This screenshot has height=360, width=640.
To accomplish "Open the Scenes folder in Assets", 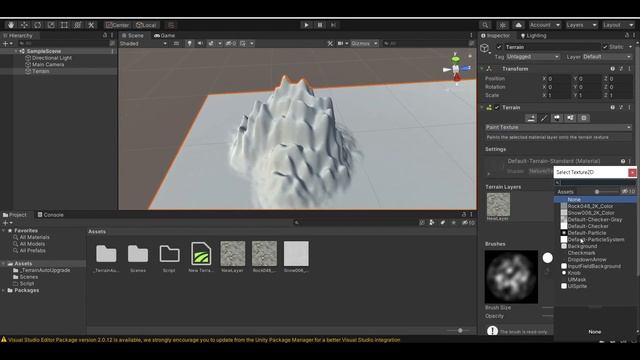I will [x=138, y=257].
